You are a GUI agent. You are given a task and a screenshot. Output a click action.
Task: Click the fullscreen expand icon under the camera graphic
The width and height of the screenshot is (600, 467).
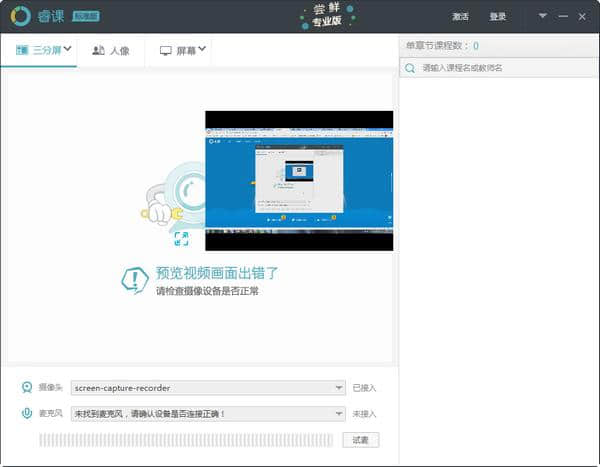(x=181, y=238)
